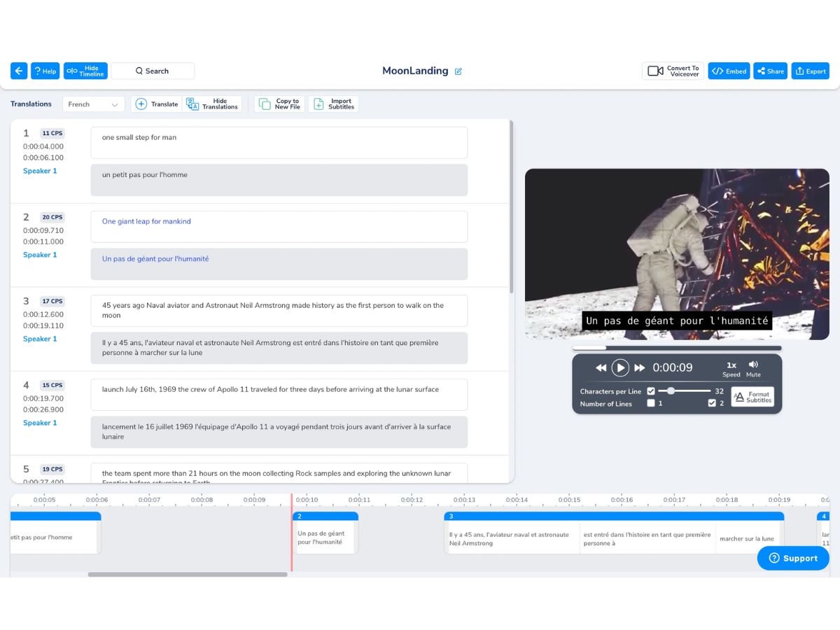
Task: Click the Hide Translations button
Action: 212,104
